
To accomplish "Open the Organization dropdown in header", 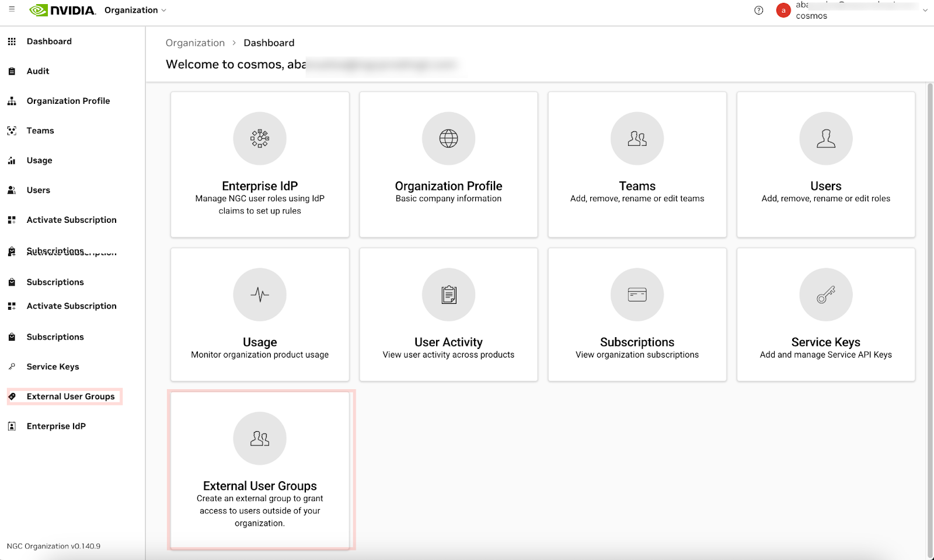I will pos(135,10).
